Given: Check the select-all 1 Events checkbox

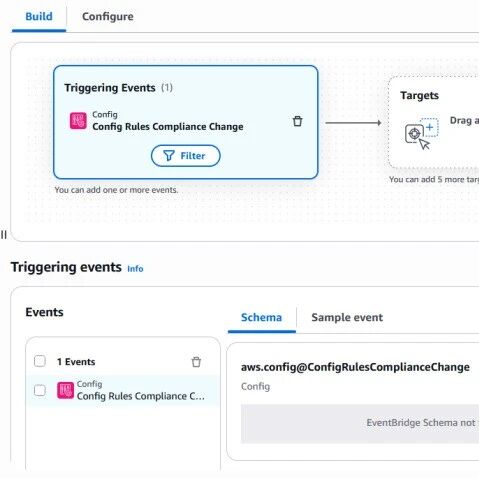Looking at the screenshot, I should point(40,361).
